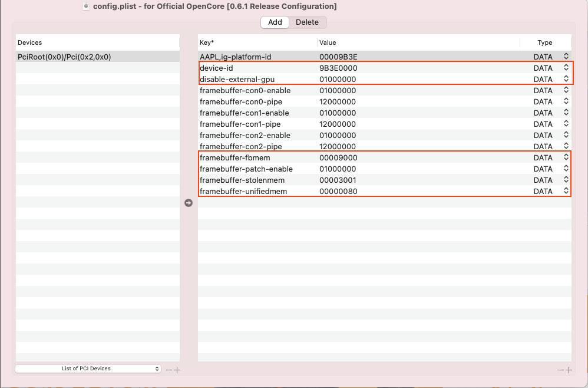Sort the table by the Key column header
Image resolution: width=588 pixels, height=388 pixels.
[257, 42]
